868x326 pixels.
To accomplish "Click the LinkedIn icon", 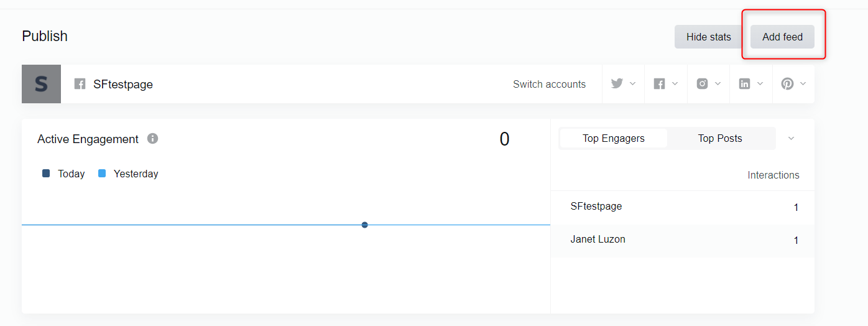I will pos(744,83).
